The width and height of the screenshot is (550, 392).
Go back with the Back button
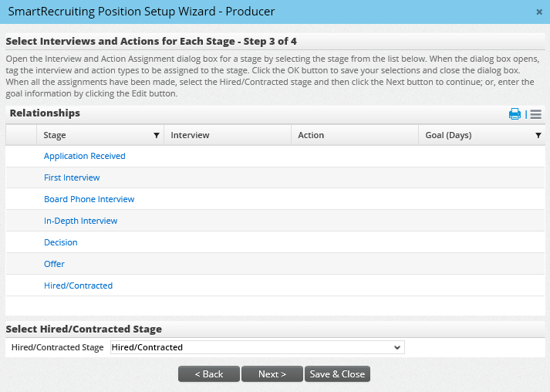pos(208,374)
